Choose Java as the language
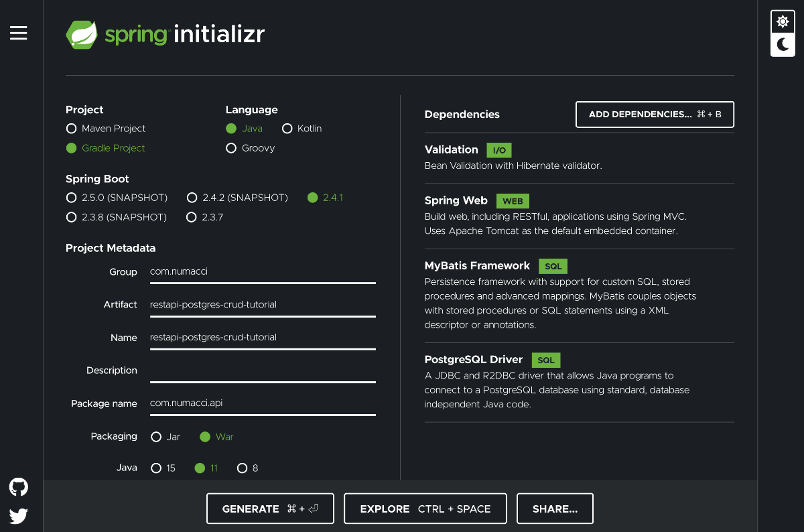804x532 pixels. (244, 129)
